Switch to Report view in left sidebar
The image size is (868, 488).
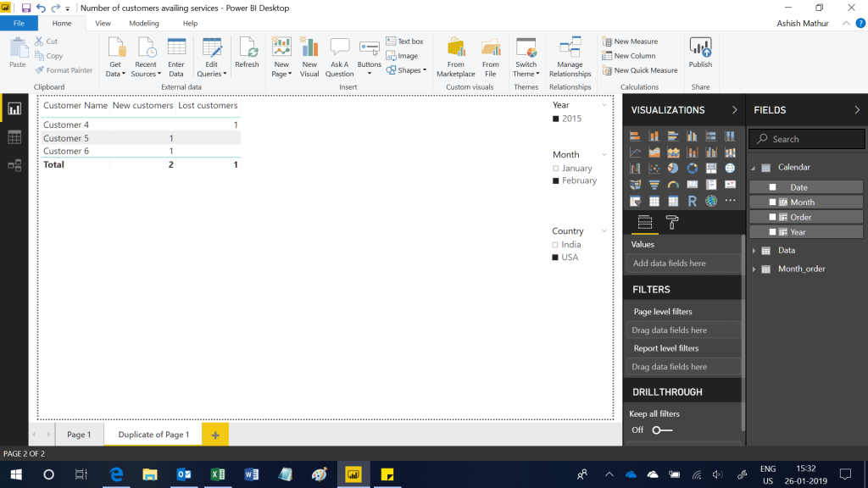[x=14, y=109]
